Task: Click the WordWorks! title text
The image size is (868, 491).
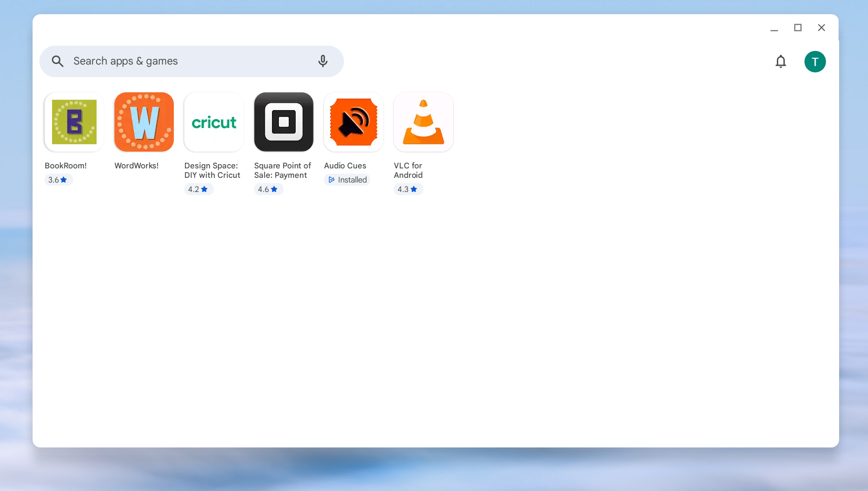Action: coord(137,166)
